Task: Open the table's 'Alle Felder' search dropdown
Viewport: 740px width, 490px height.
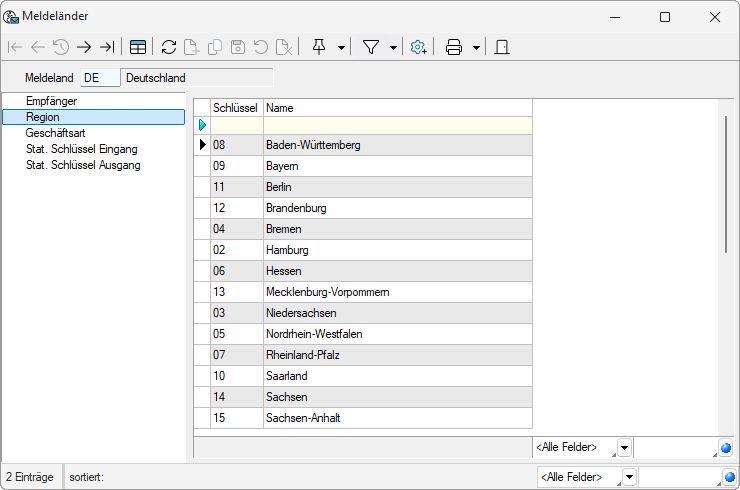Action: point(624,448)
